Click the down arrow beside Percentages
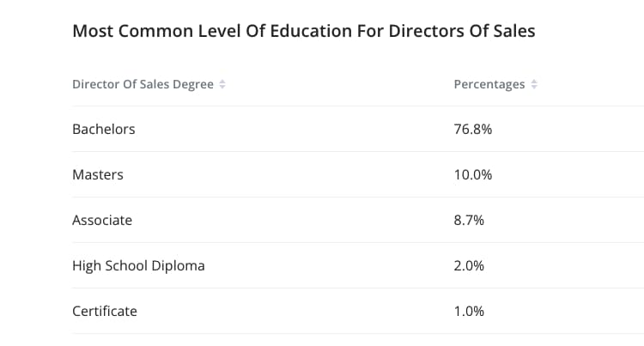 534,88
